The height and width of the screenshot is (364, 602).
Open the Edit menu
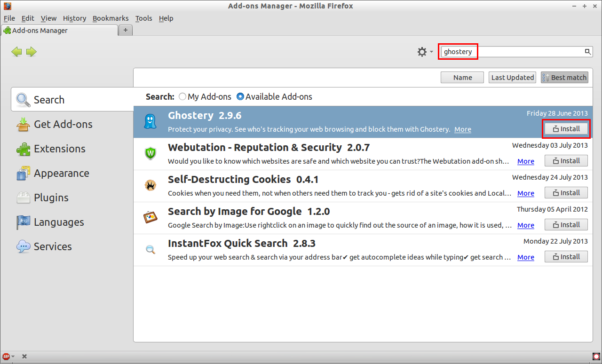28,18
